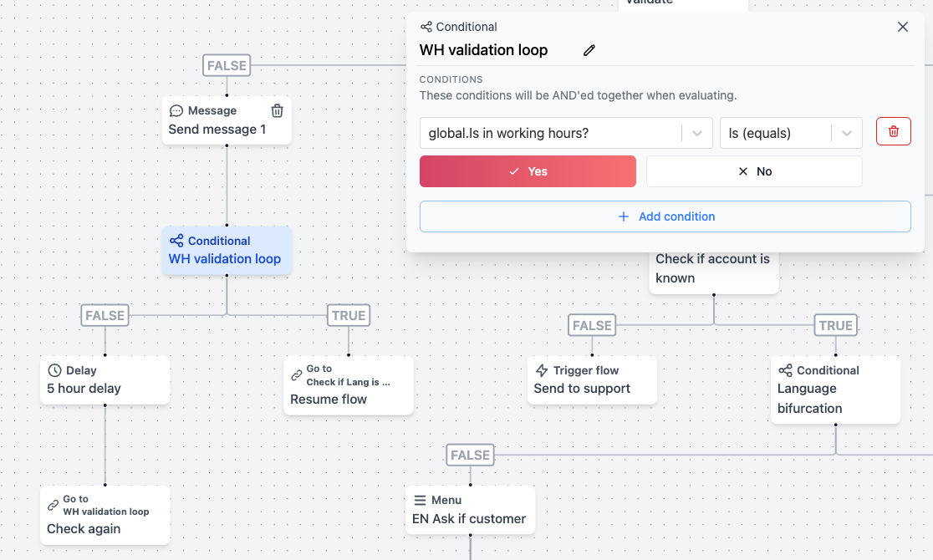Screen dimensions: 933x560
Task: Click the message bubble icon on Send message 1
Action: point(176,109)
